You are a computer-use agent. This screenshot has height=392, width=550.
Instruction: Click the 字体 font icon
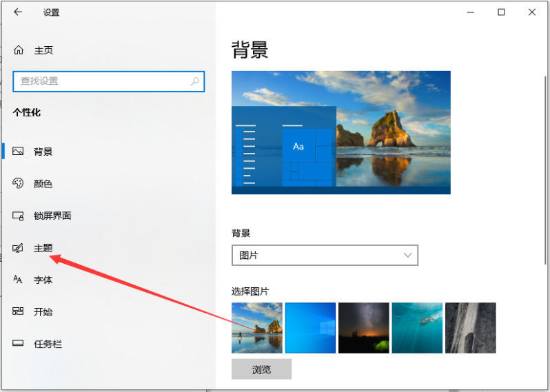(19, 280)
